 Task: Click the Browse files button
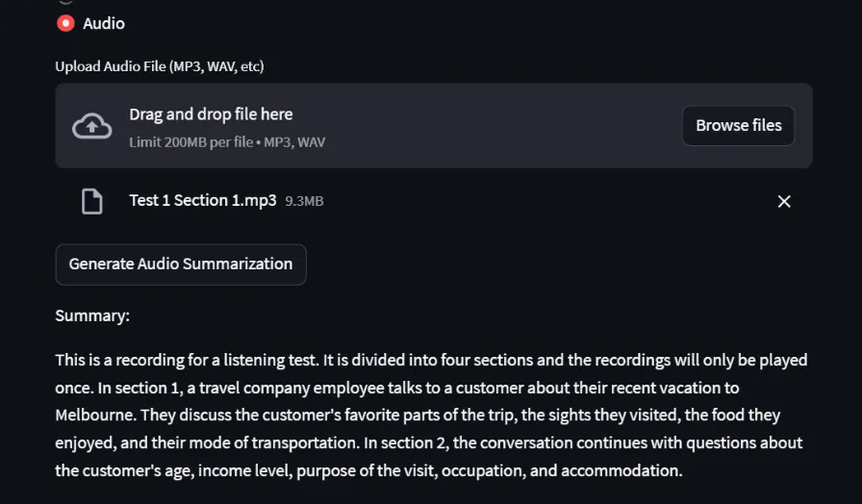pos(738,125)
